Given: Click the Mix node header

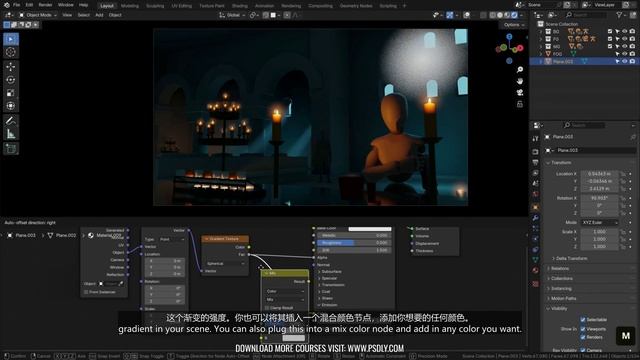Looking at the screenshot, I should 285,273.
